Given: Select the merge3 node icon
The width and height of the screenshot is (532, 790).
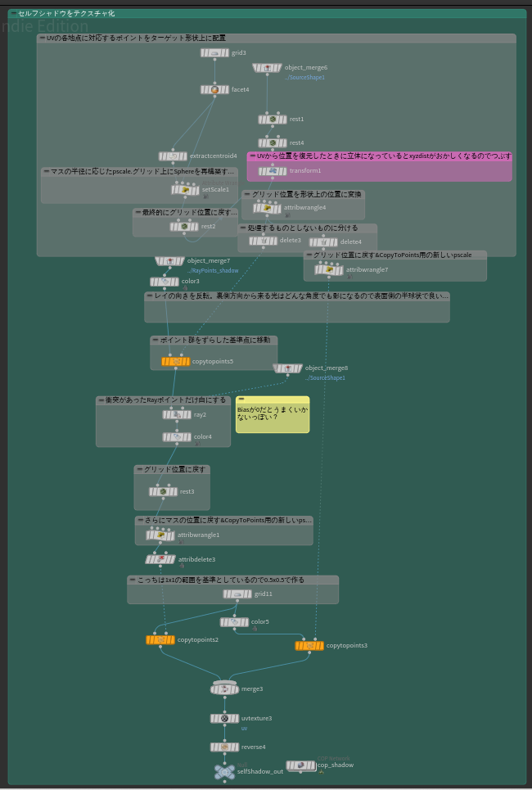Looking at the screenshot, I should coord(225,689).
